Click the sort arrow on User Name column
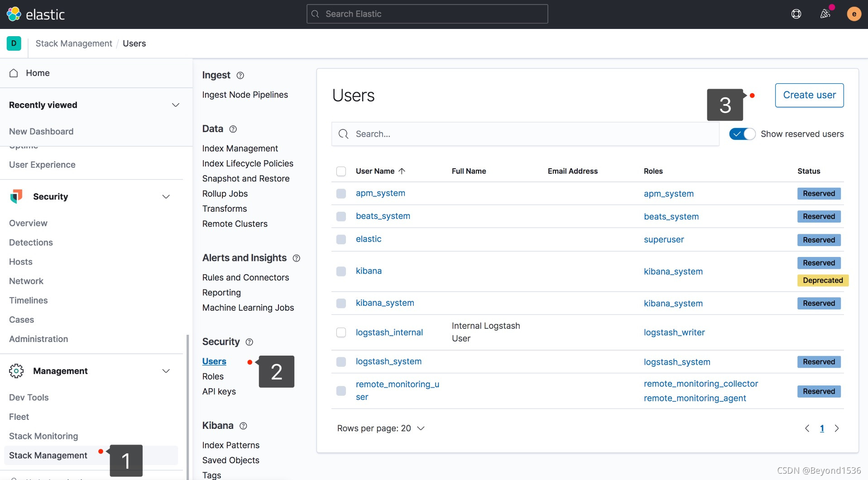Screen dimensions: 868x480 point(402,171)
